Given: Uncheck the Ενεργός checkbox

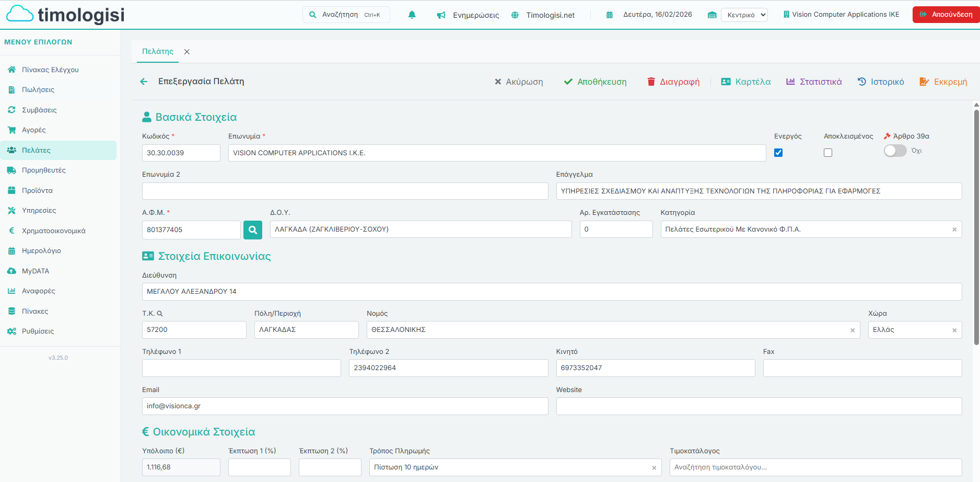Looking at the screenshot, I should pos(778,153).
